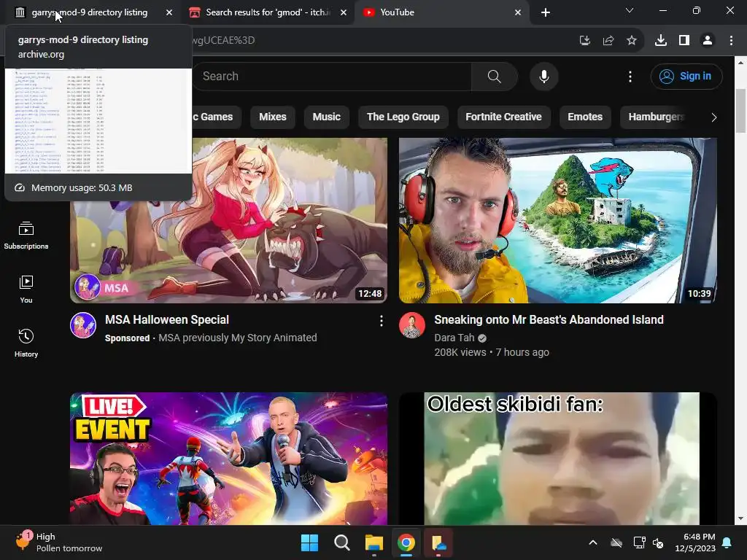
Task: Click the network display tray icon
Action: [x=639, y=542]
